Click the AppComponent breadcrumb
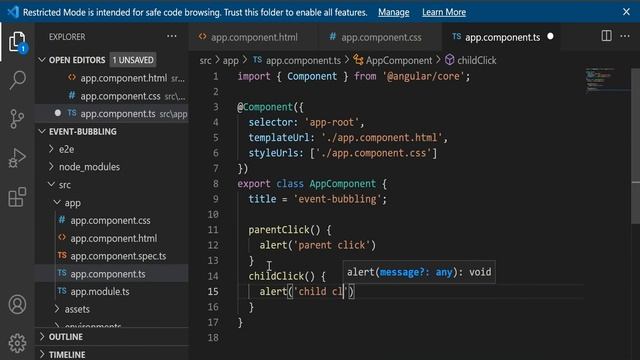 tap(399, 60)
